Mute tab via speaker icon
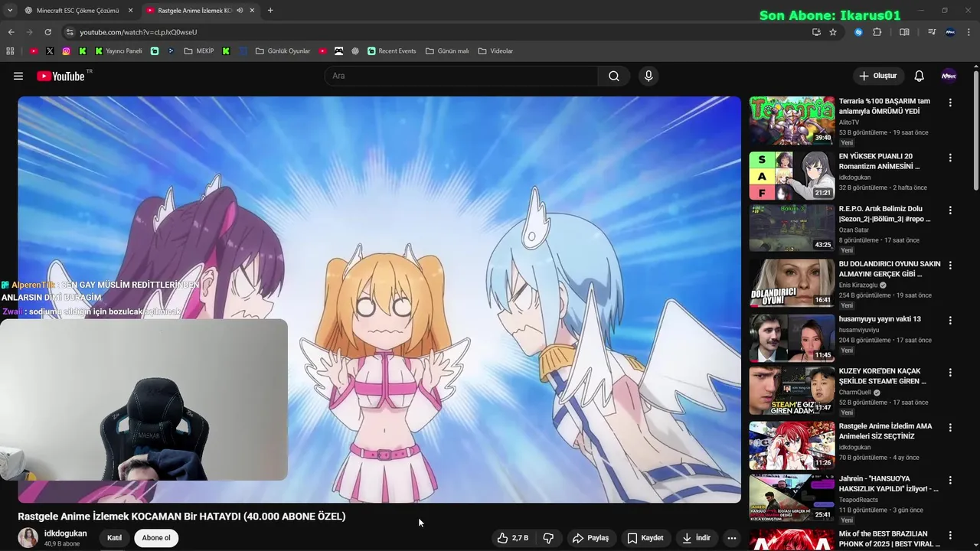 (x=240, y=11)
